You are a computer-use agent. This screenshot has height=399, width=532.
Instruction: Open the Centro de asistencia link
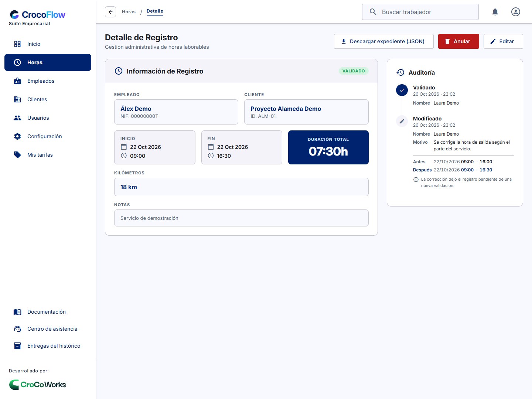point(48,329)
